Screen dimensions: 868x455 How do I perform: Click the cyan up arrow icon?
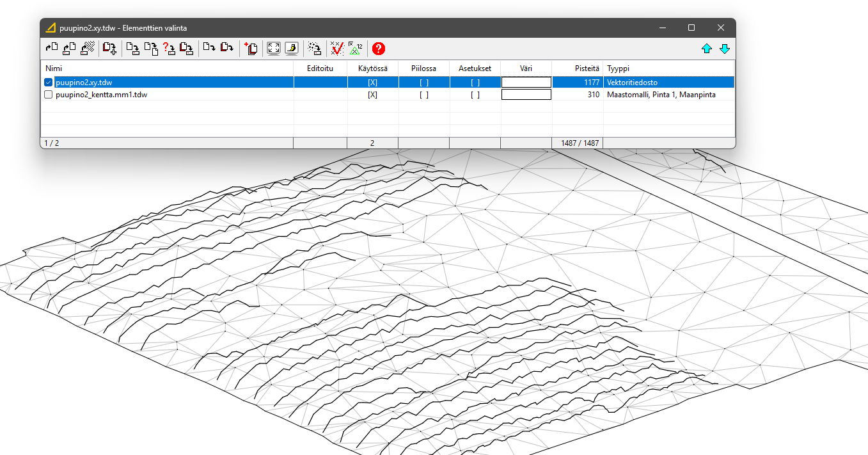coord(707,49)
